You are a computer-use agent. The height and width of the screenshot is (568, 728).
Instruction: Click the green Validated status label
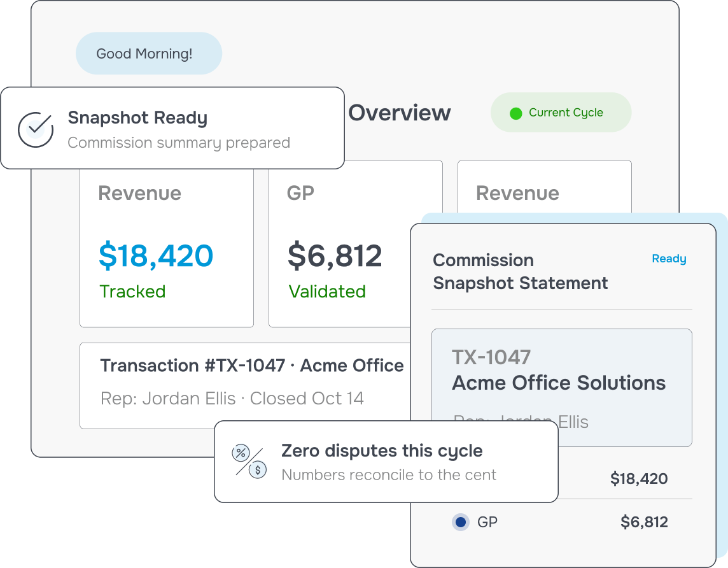[x=327, y=292]
